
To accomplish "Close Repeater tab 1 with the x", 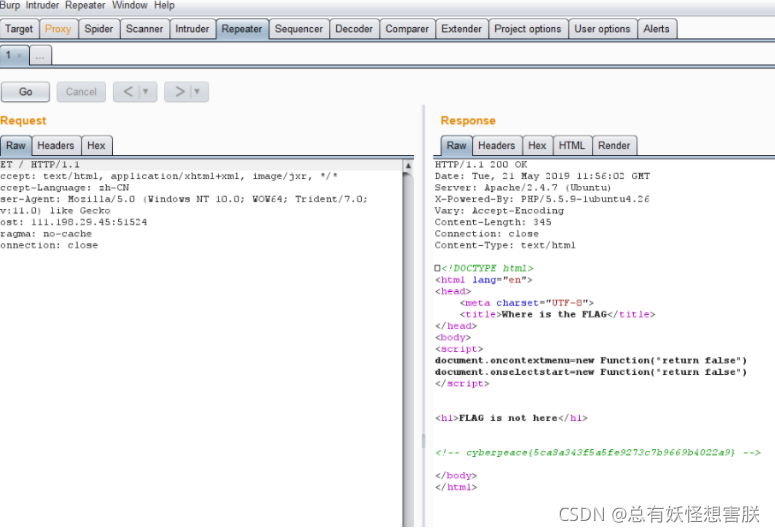I will 20,56.
